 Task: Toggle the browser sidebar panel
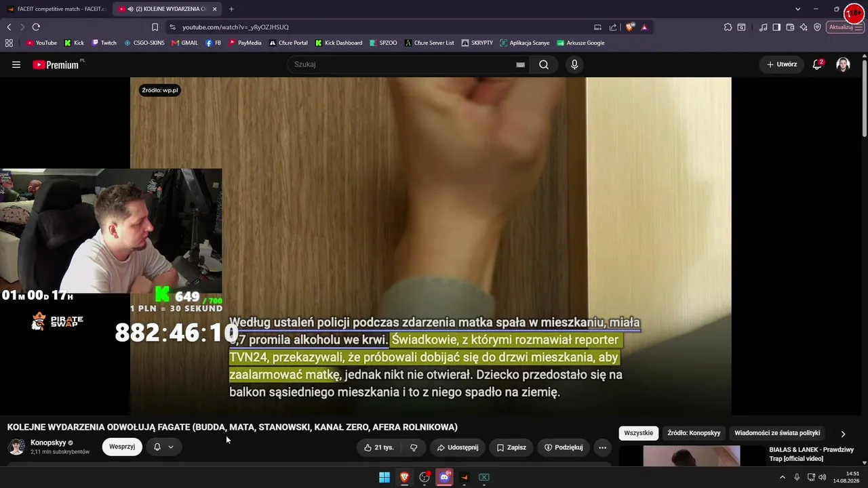click(x=776, y=27)
